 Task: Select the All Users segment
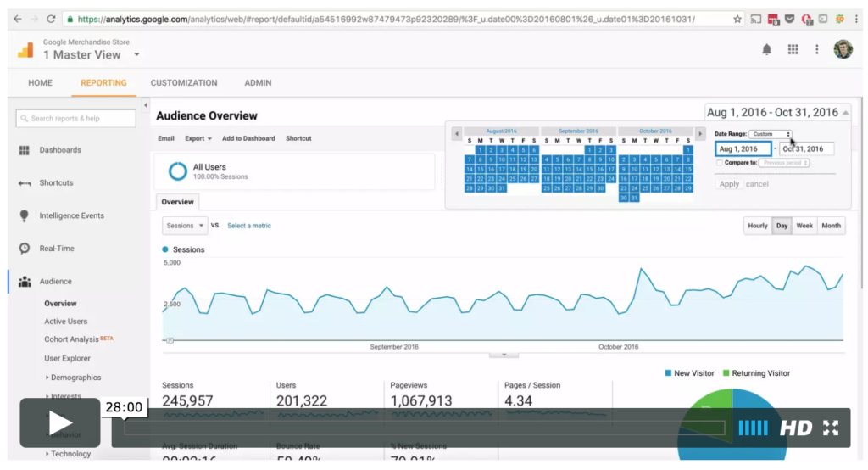click(294, 171)
